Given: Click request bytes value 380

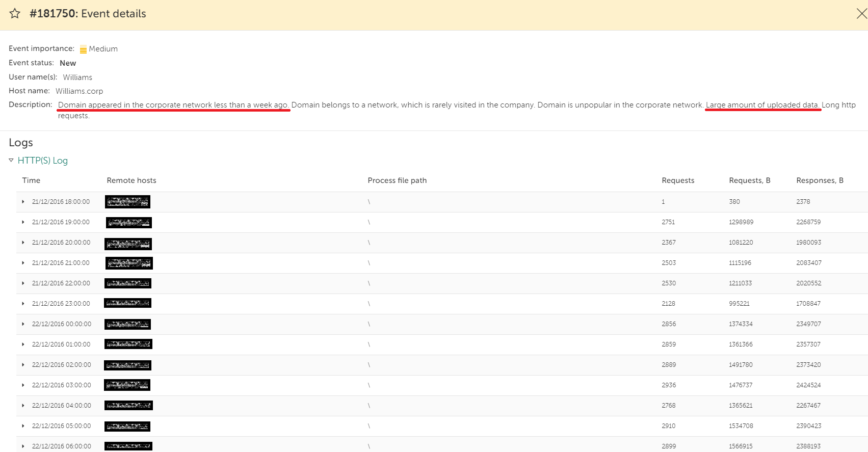Looking at the screenshot, I should [x=734, y=202].
